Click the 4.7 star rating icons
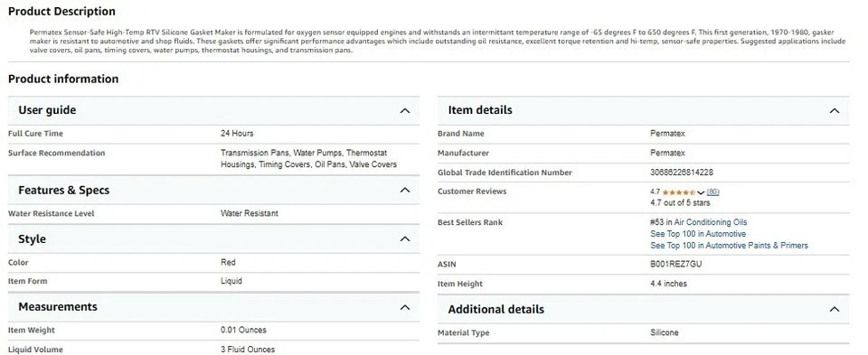The image size is (868, 355). pos(679,192)
